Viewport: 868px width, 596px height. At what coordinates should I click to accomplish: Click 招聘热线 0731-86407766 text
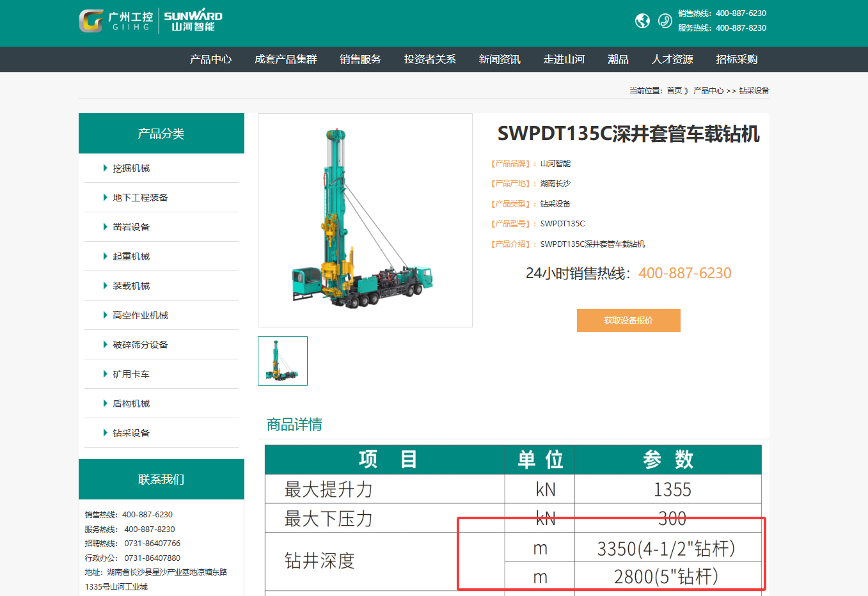(x=132, y=544)
